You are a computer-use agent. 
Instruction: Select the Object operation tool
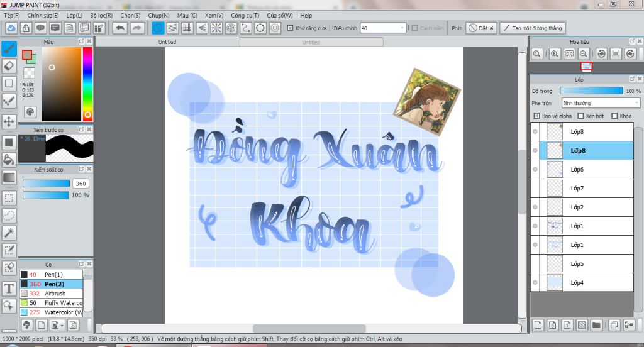9,306
